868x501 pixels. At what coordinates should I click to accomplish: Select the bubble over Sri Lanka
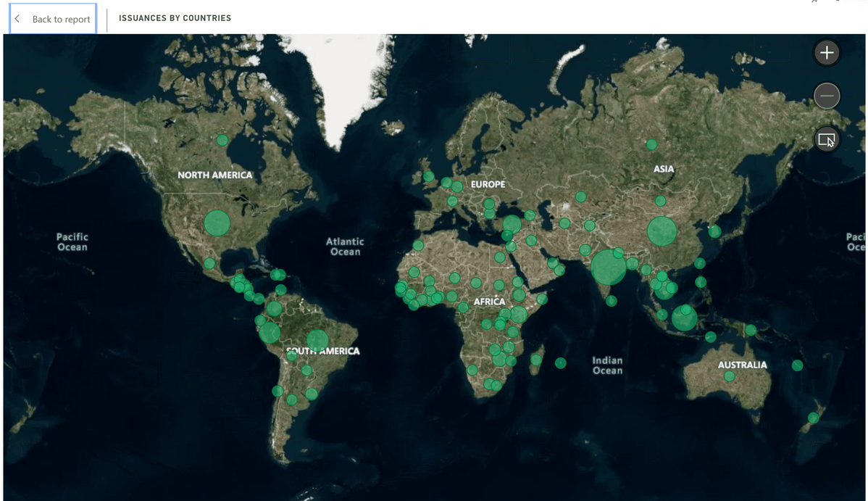pos(611,301)
